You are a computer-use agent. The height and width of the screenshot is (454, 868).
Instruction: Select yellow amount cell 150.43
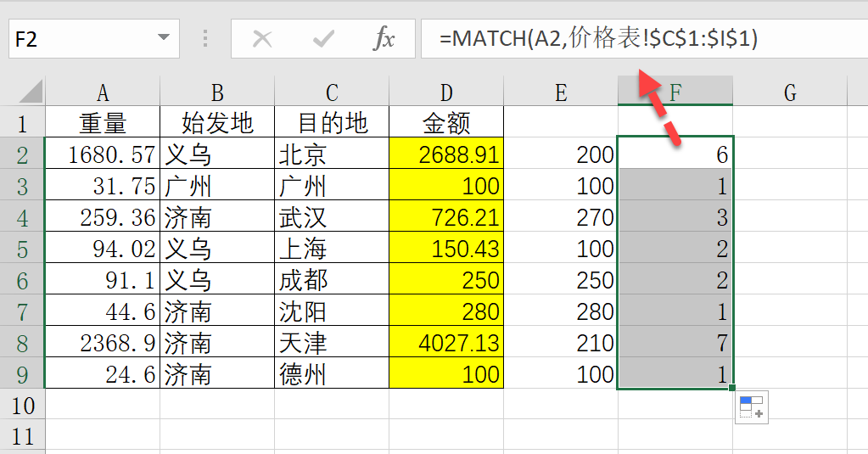(x=446, y=248)
